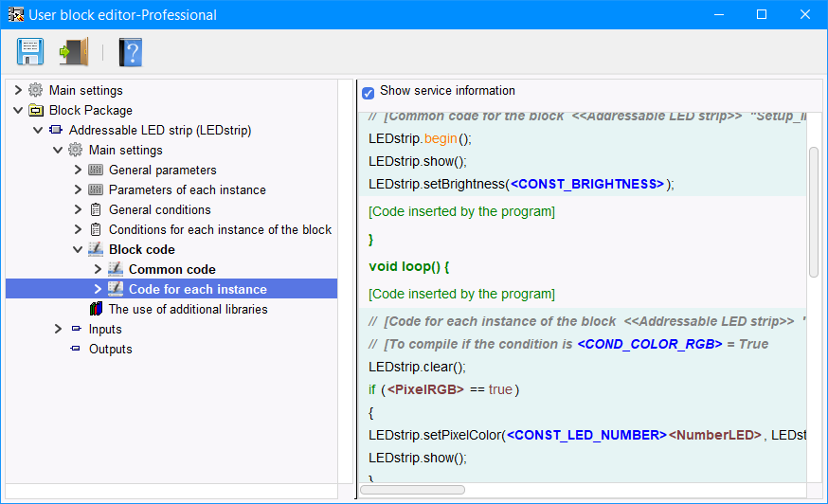Click the General conditions clipboard icon
828x504 pixels.
click(96, 210)
